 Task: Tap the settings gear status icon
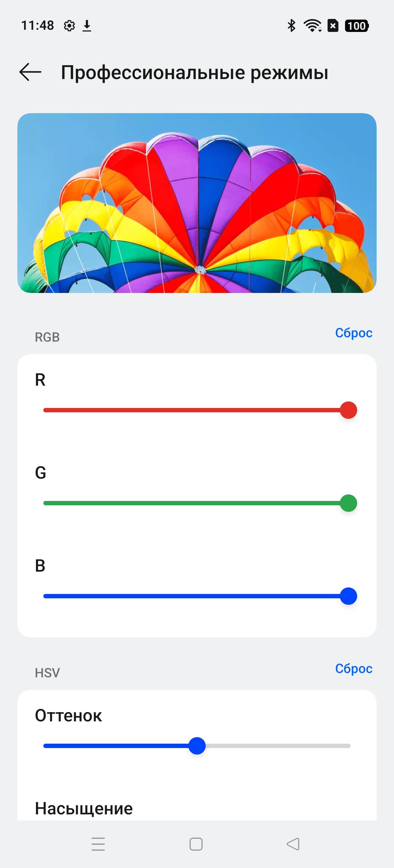(x=69, y=26)
